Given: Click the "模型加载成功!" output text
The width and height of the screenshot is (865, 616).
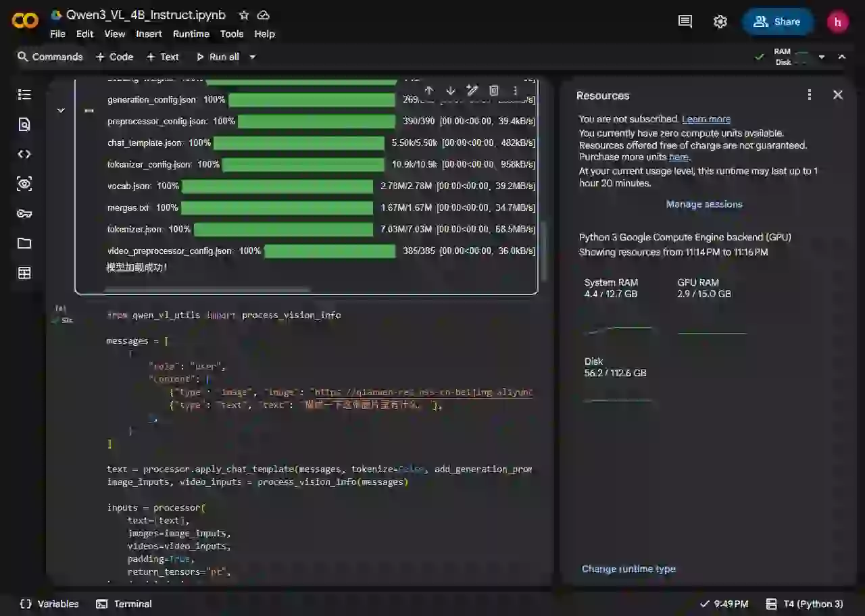Looking at the screenshot, I should pyautogui.click(x=137, y=267).
